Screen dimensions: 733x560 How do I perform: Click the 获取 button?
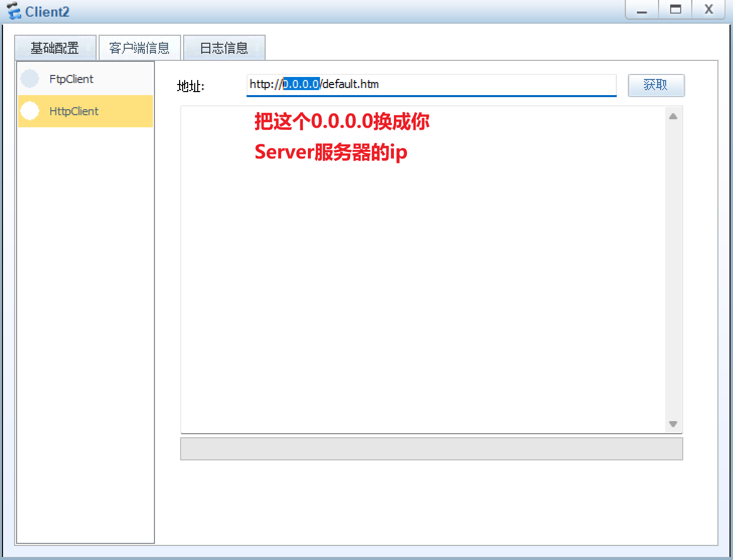click(656, 85)
